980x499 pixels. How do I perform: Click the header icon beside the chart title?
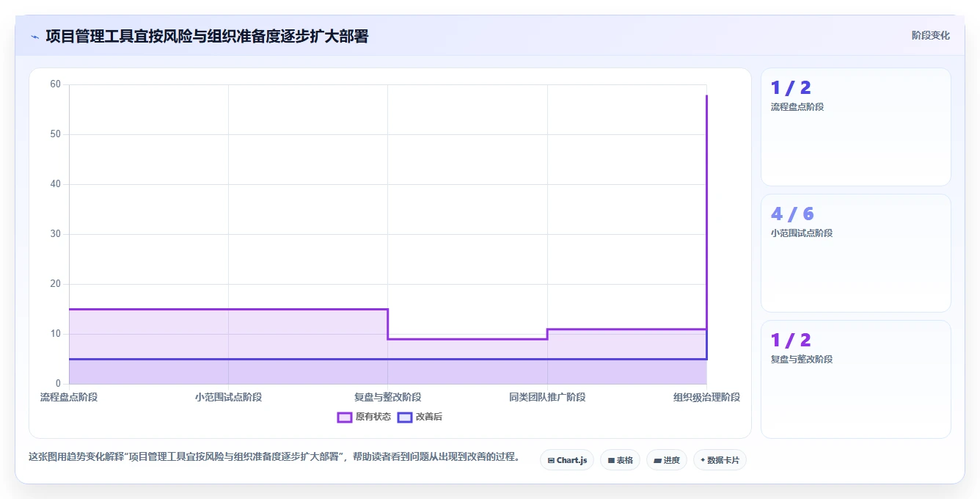34,37
